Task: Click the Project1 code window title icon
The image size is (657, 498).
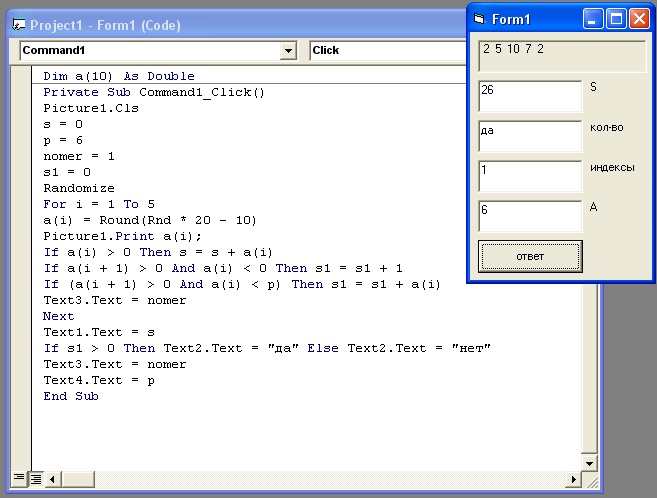Action: point(18,25)
